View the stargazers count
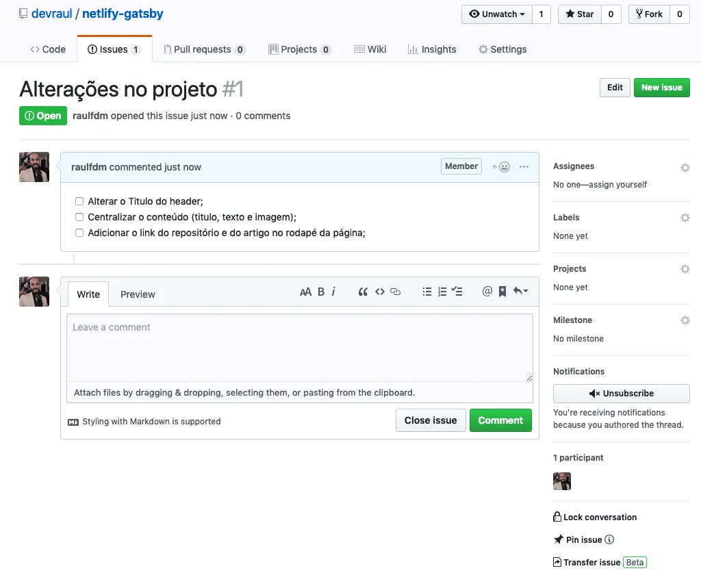 click(611, 14)
